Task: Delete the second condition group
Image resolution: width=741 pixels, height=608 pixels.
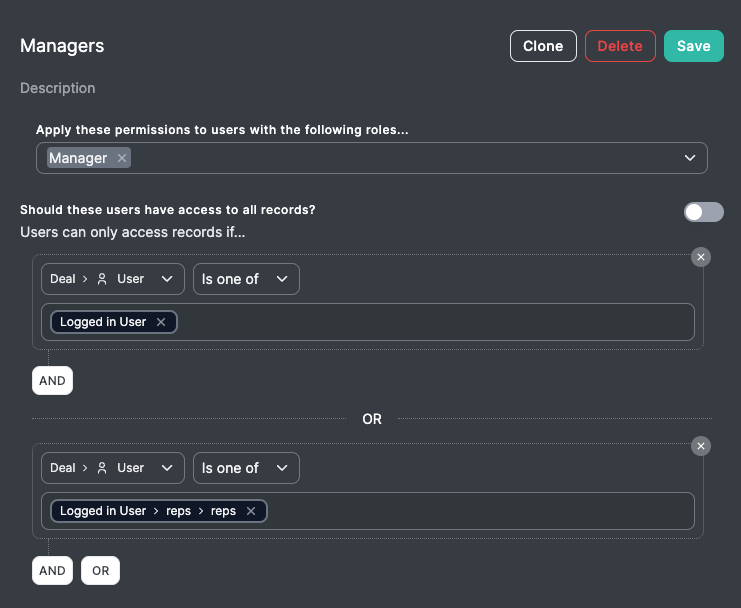Action: 701,446
